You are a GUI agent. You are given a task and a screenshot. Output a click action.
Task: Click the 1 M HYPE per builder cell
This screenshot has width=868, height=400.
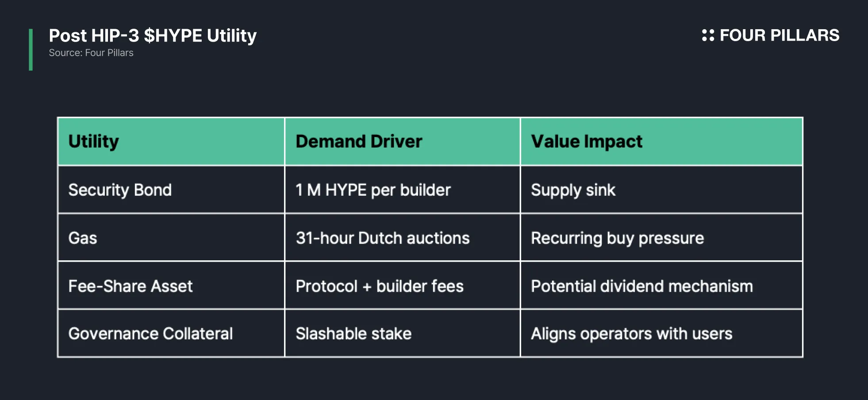(x=403, y=190)
